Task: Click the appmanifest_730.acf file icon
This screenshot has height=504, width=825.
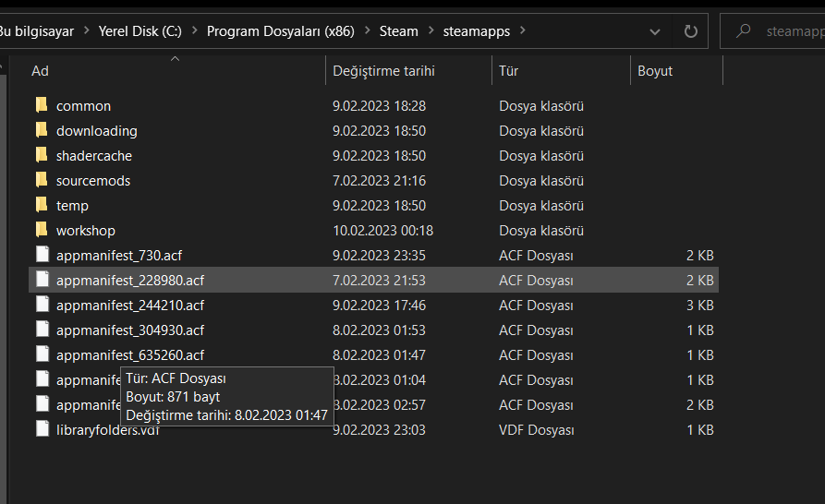Action: pos(42,255)
